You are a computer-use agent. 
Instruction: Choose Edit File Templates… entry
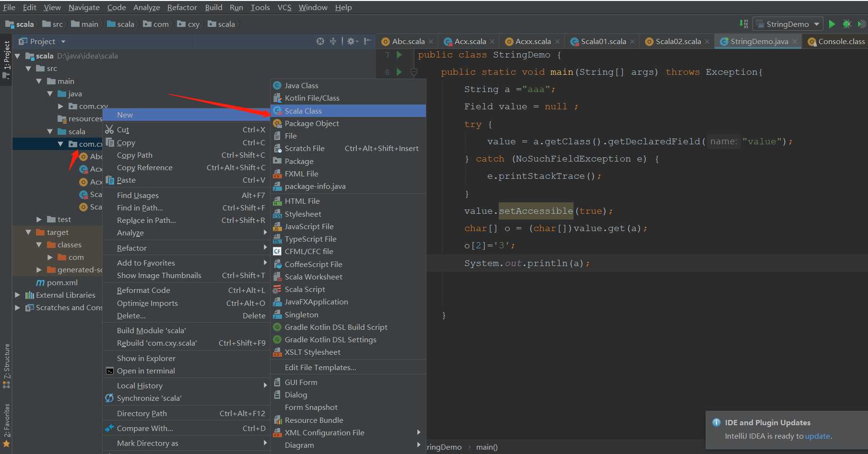click(x=348, y=367)
